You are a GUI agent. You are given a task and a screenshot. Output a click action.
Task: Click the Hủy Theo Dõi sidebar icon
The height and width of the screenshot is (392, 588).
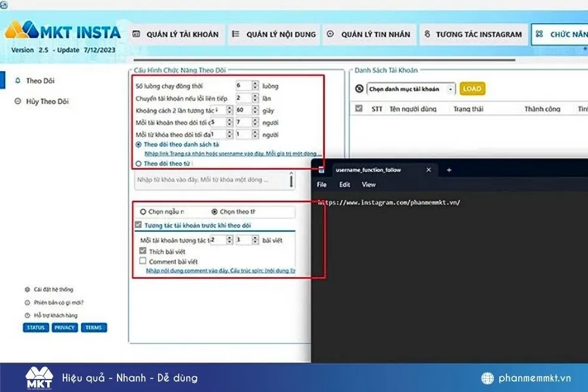click(x=18, y=101)
